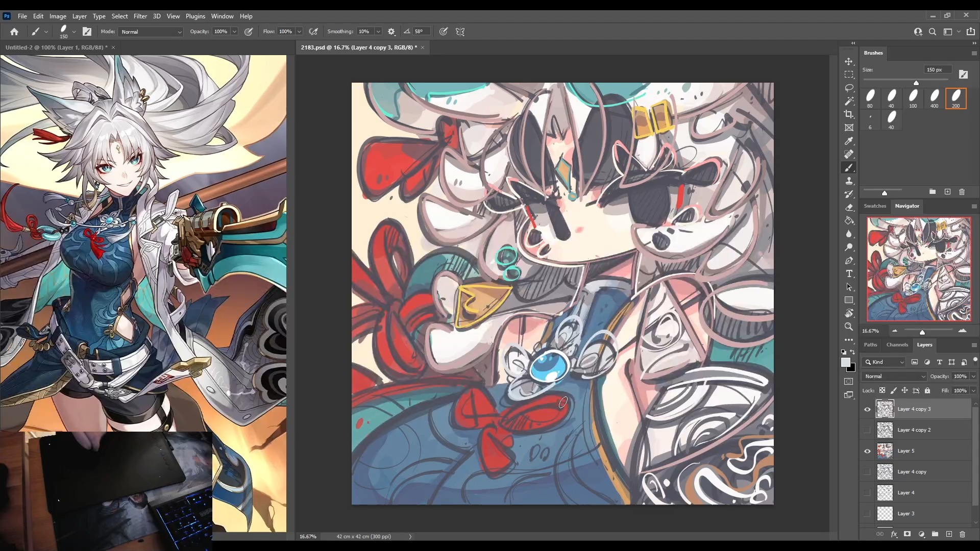Select the Paint Bucket tool
This screenshot has width=980, height=551.
click(x=849, y=221)
